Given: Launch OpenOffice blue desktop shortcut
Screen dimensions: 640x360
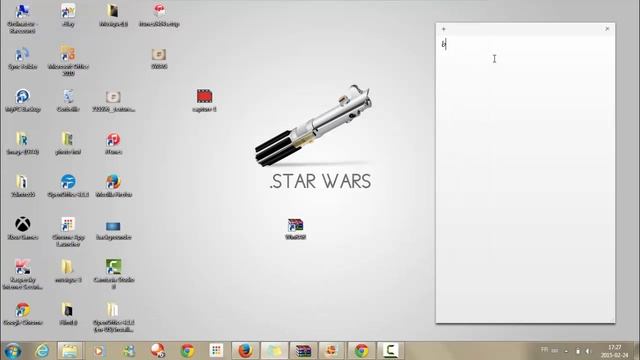Looking at the screenshot, I should tap(68, 186).
